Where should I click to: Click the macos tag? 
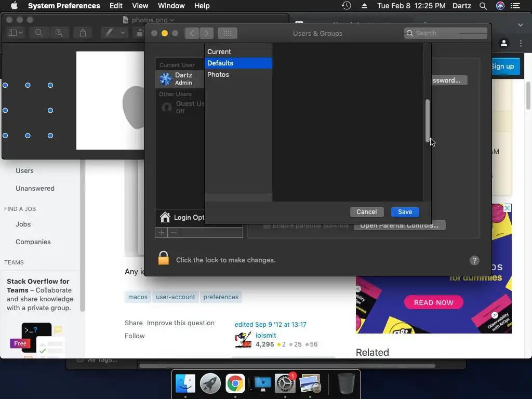click(138, 297)
